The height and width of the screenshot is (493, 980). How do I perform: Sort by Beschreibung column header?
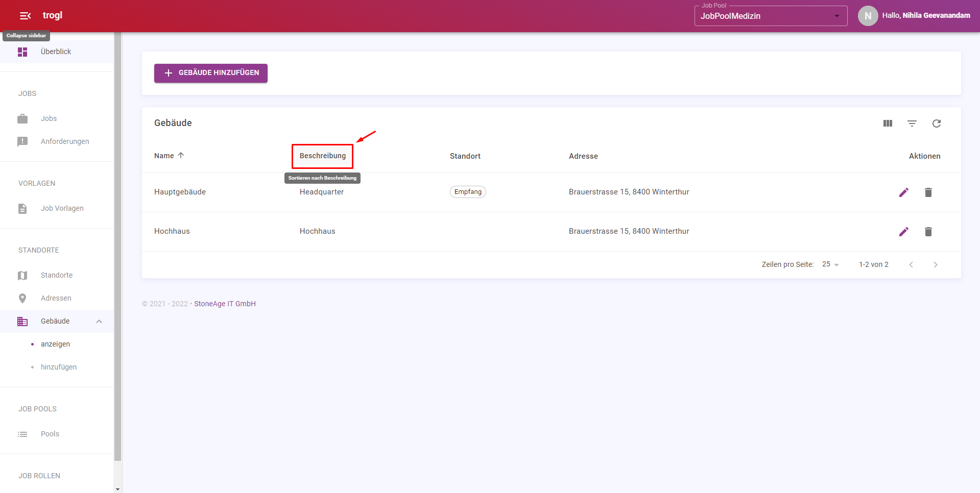[x=323, y=156]
